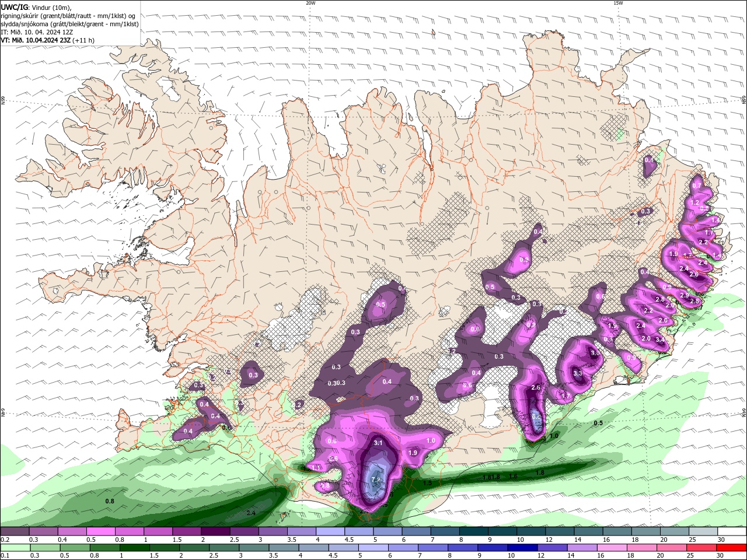
Task: Click the '20W' longitude label at top
Action: tap(310, 3)
